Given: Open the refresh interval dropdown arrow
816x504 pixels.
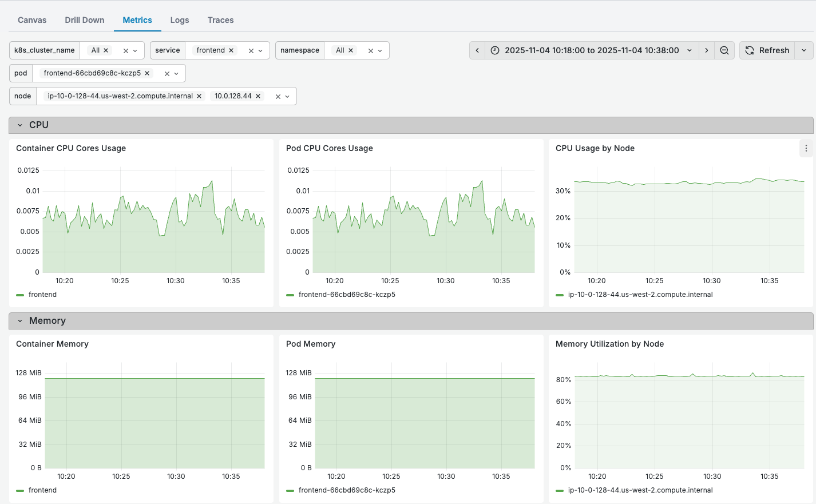Looking at the screenshot, I should (804, 50).
